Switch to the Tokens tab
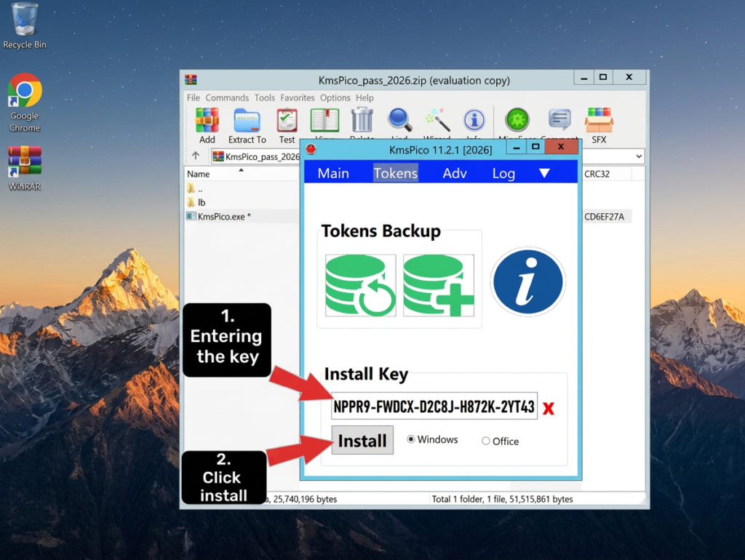This screenshot has width=745, height=560. click(395, 173)
